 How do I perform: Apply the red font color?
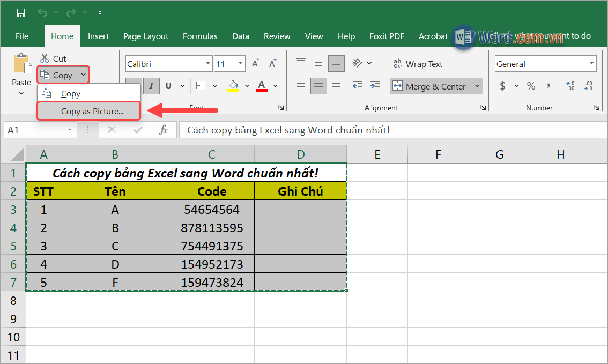point(262,86)
